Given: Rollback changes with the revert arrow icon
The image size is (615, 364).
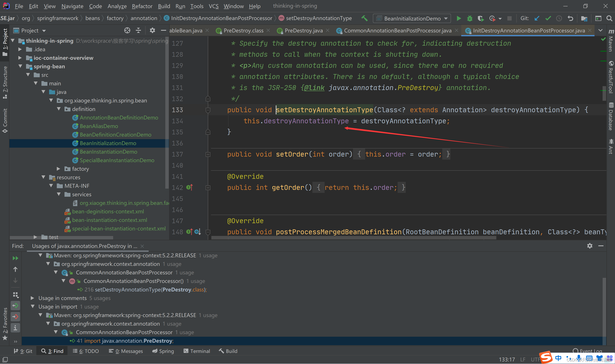Looking at the screenshot, I should tap(570, 18).
